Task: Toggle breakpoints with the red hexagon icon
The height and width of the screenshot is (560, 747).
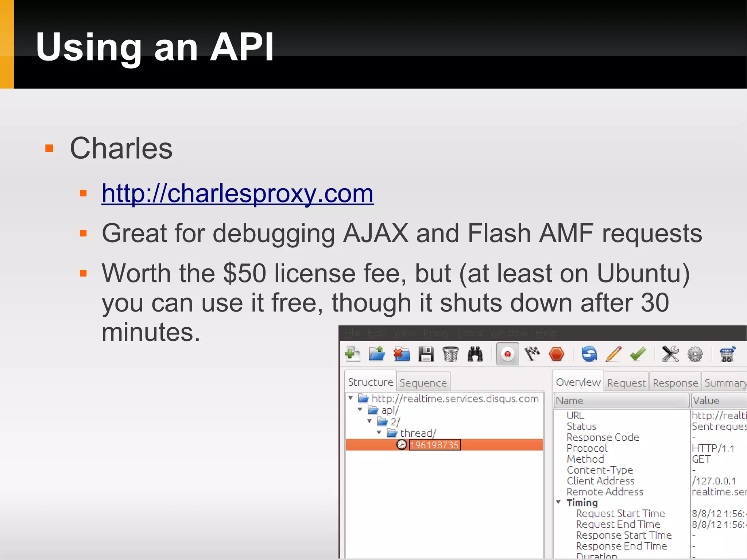Action: pos(557,354)
